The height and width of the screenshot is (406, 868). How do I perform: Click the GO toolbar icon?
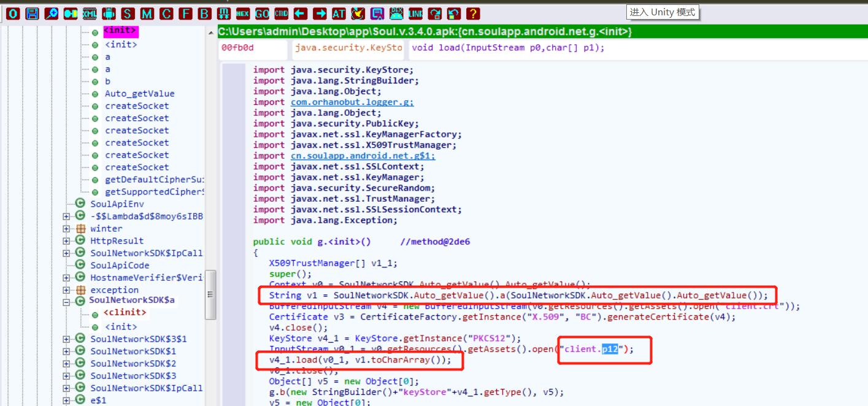[x=262, y=13]
